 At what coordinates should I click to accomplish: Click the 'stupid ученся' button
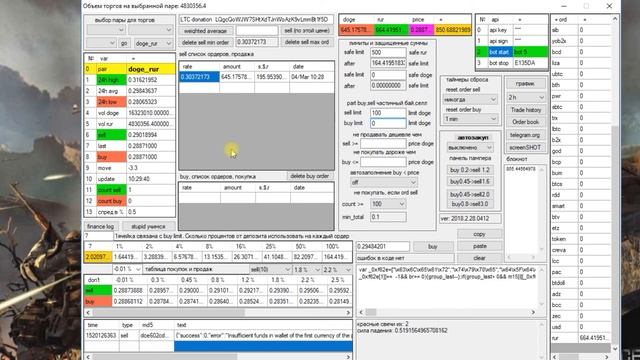pyautogui.click(x=148, y=226)
